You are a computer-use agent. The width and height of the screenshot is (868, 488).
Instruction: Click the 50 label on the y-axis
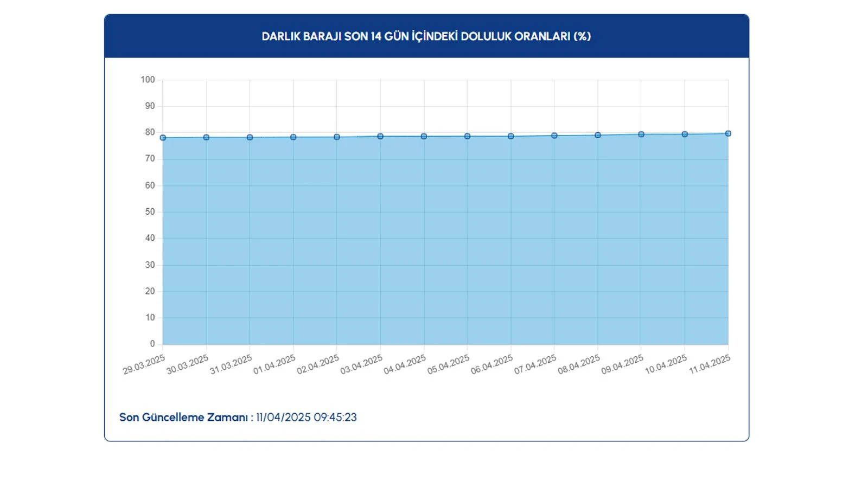(150, 212)
